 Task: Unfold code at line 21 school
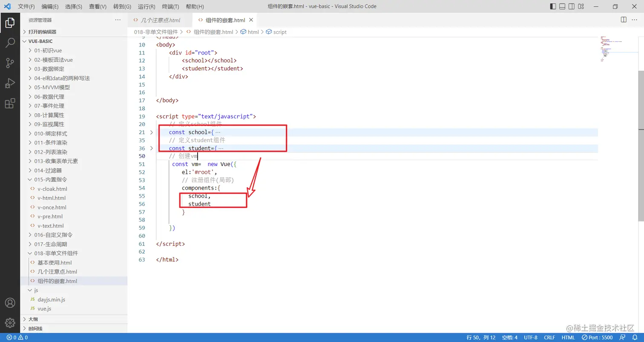152,132
